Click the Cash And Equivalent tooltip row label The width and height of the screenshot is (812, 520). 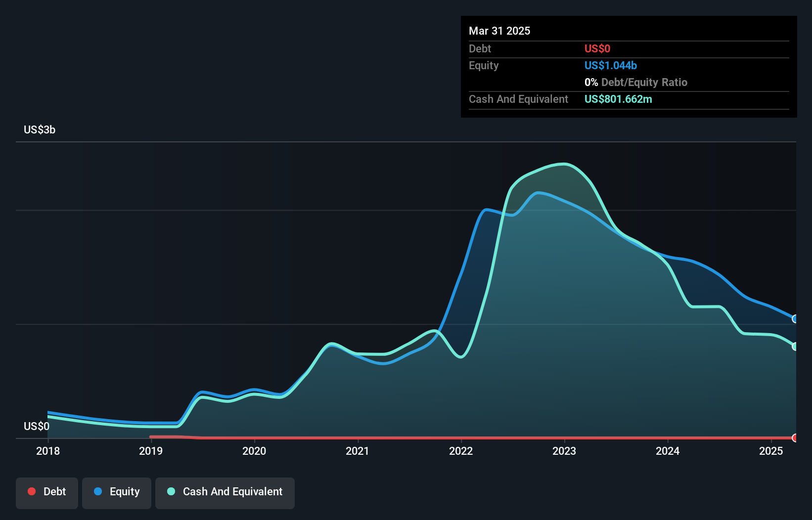tap(518, 99)
